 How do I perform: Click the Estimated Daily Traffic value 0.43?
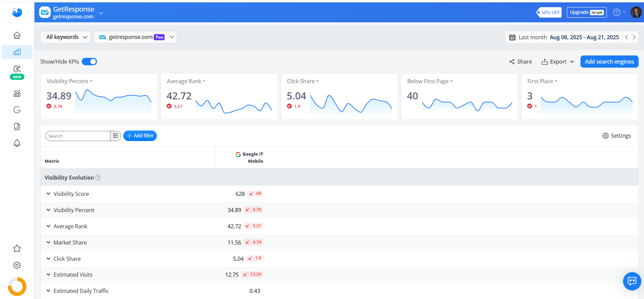point(255,291)
